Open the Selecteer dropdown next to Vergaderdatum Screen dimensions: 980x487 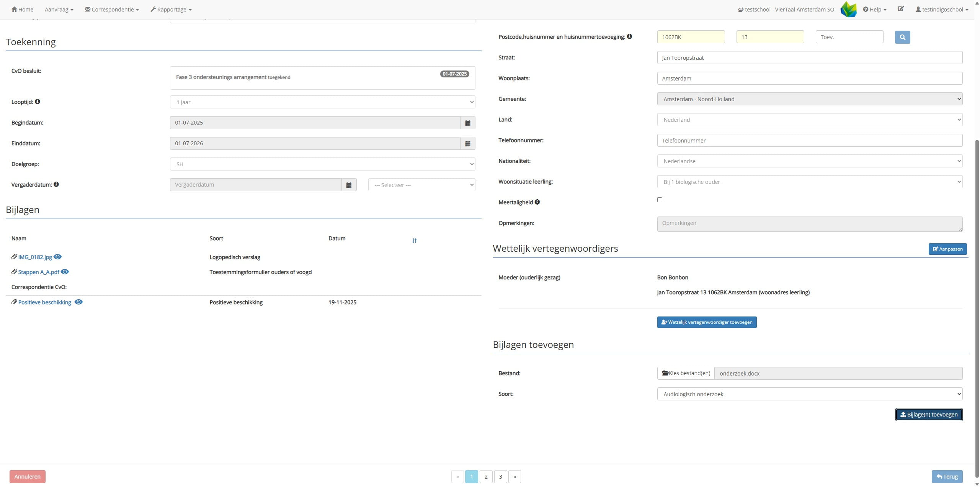click(x=422, y=185)
